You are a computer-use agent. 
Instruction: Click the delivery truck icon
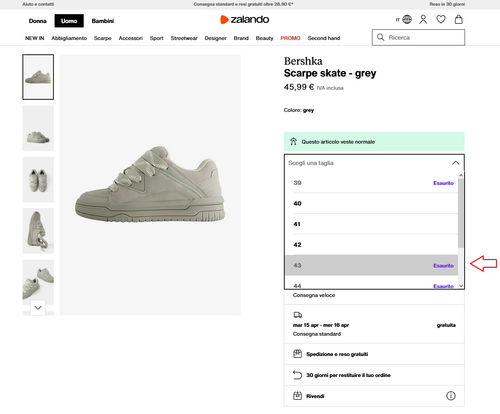click(298, 315)
